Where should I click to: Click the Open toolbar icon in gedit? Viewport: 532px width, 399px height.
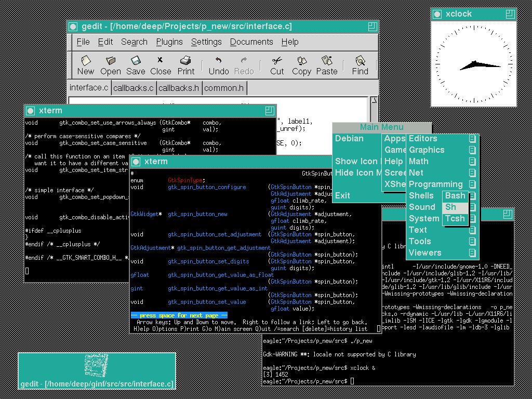coord(110,64)
